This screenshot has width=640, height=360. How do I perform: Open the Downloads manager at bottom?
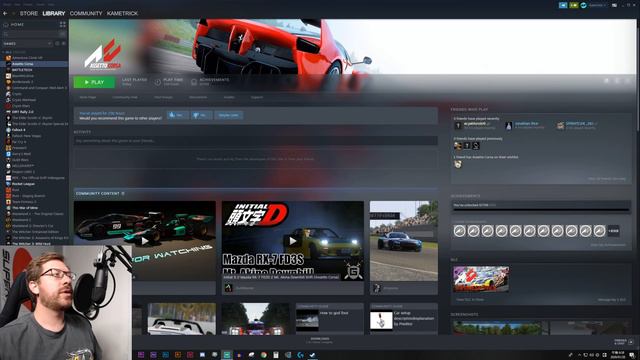click(320, 340)
